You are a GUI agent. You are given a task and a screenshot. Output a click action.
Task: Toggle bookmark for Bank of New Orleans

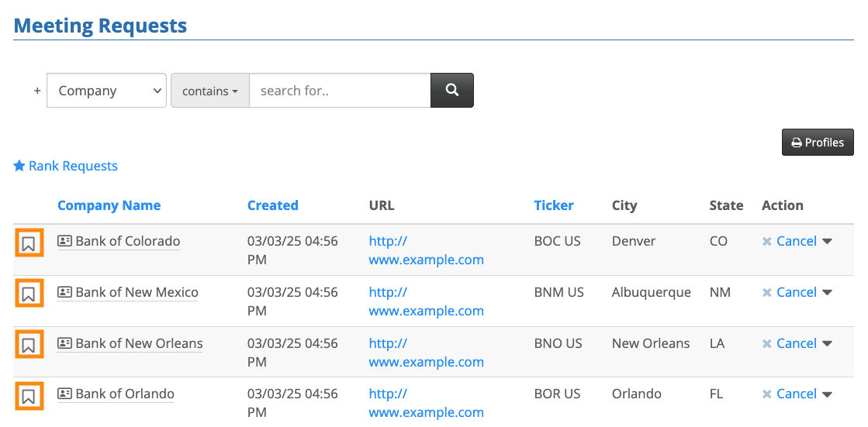(28, 346)
